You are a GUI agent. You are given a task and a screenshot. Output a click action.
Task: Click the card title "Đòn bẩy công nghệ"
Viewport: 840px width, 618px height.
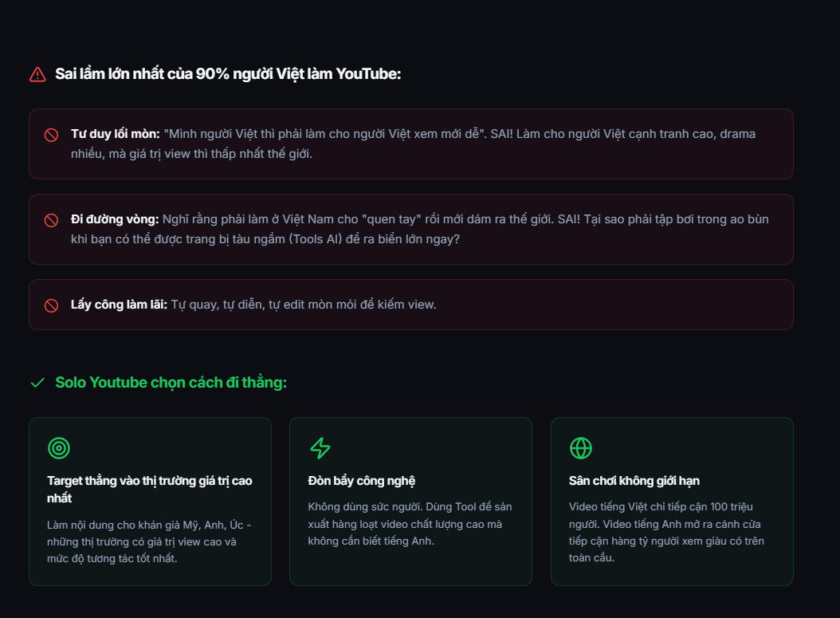click(362, 481)
